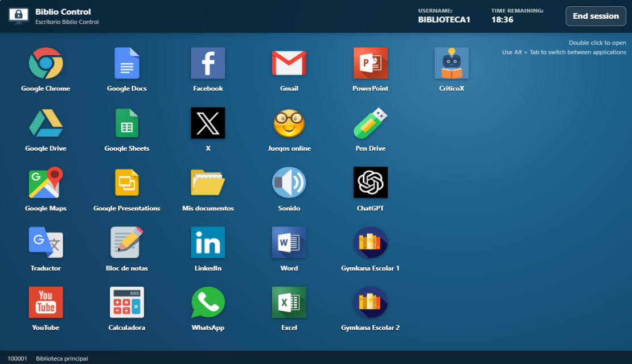This screenshot has width=632, height=364.
Task: Click the Alt + Tab switching hint
Action: tap(564, 52)
